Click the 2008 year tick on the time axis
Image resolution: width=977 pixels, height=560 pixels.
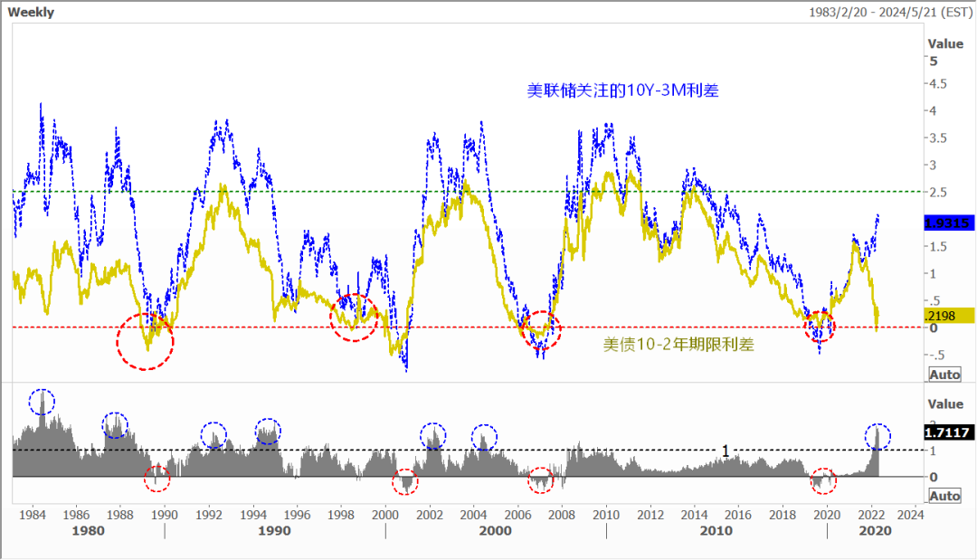pyautogui.click(x=562, y=515)
